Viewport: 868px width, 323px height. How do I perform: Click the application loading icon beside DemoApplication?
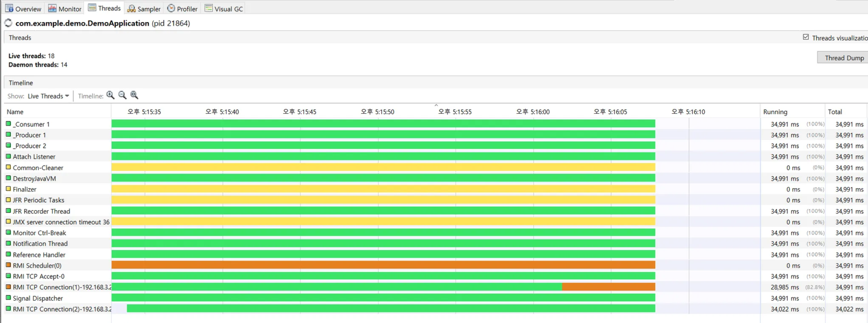(8, 23)
